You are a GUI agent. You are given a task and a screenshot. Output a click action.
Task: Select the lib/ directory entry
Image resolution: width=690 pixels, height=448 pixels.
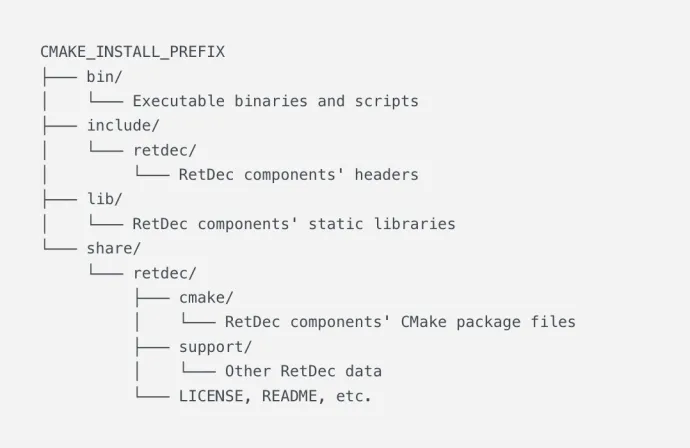pos(104,199)
